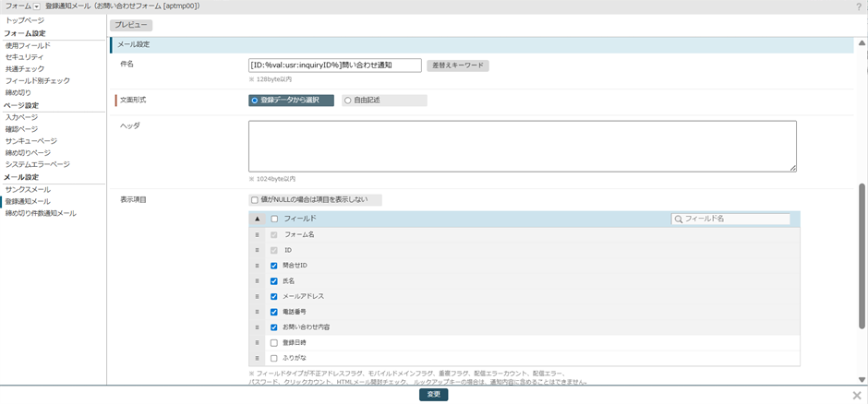Open 共通チェック in the sidebar
This screenshot has width=868, height=404.
point(24,69)
